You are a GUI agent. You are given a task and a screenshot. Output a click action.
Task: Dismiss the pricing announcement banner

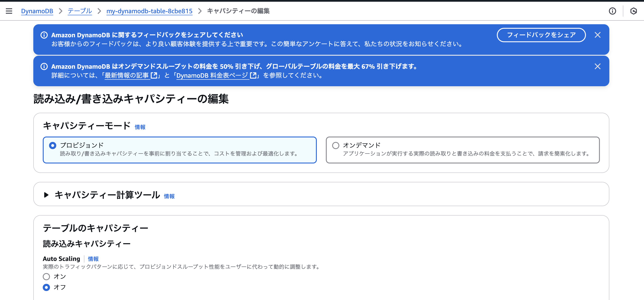[598, 66]
